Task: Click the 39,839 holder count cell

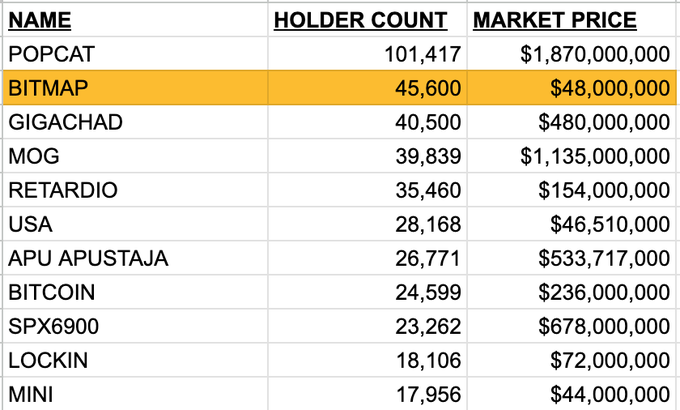Action: [428, 156]
